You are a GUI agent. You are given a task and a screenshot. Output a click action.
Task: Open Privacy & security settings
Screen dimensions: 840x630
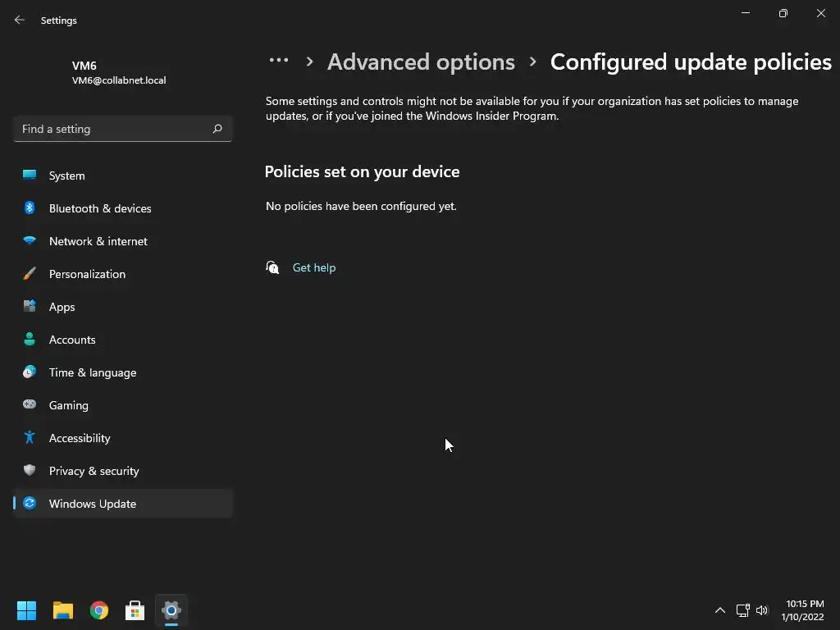tap(94, 471)
